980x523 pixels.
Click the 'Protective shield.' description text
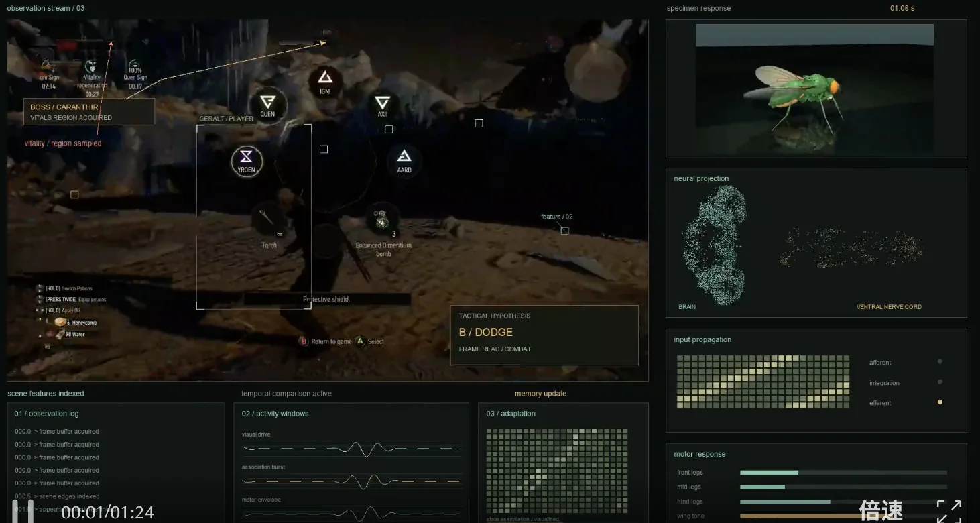coord(326,299)
